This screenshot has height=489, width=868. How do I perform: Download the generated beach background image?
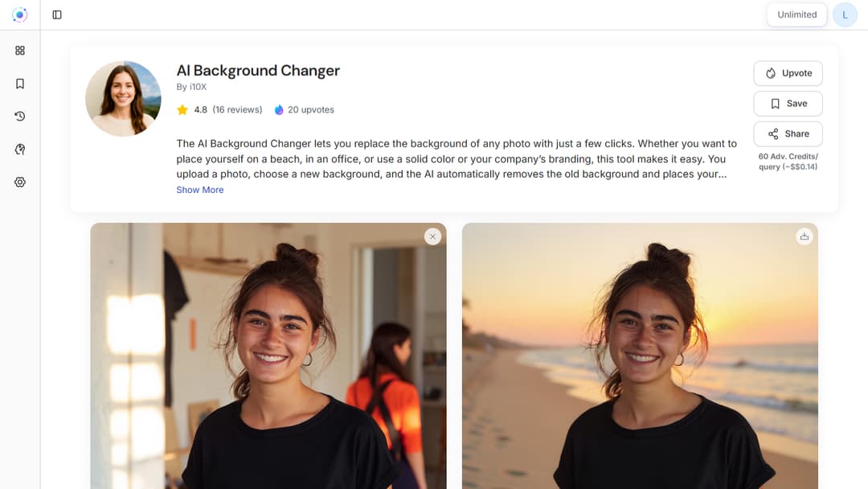coord(805,236)
